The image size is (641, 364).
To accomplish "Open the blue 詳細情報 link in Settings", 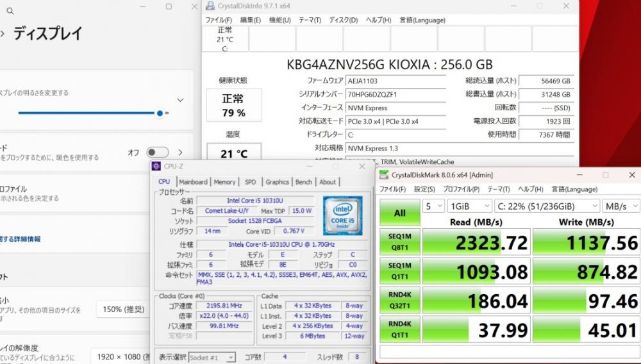I will click(x=21, y=239).
